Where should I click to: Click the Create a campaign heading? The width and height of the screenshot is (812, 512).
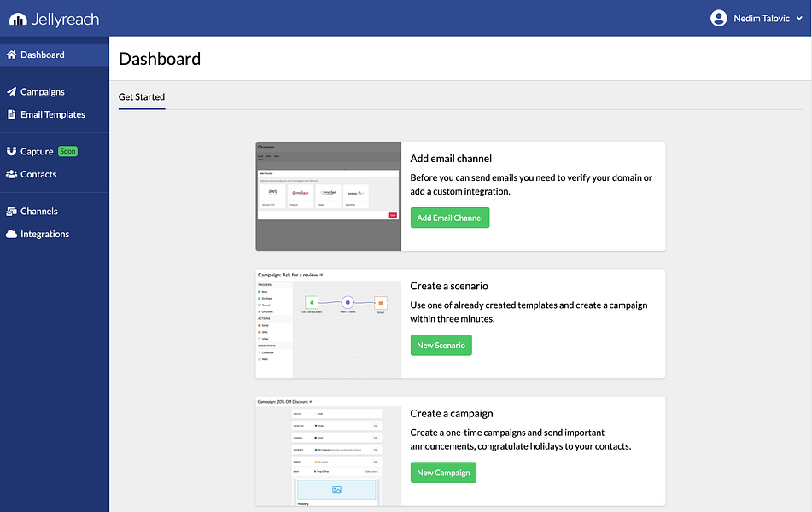(x=452, y=414)
